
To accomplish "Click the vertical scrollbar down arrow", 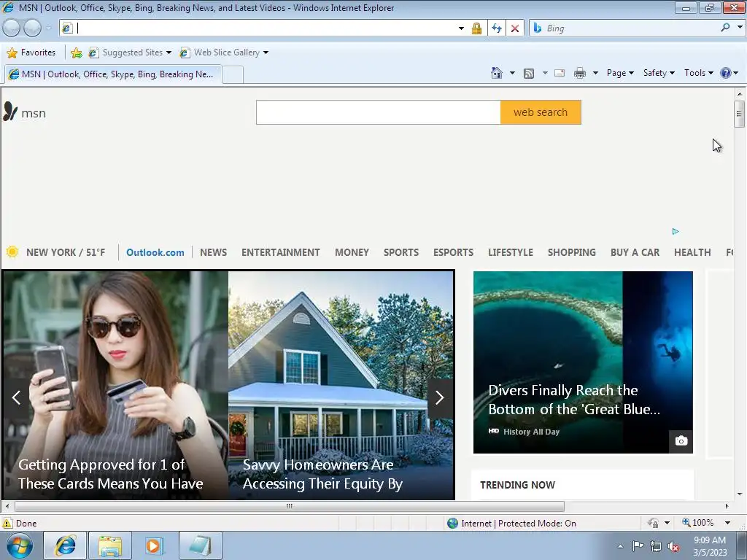I will tap(740, 494).
